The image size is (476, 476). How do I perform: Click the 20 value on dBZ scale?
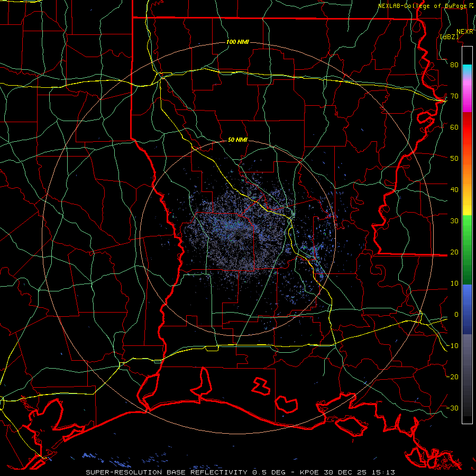(454, 252)
